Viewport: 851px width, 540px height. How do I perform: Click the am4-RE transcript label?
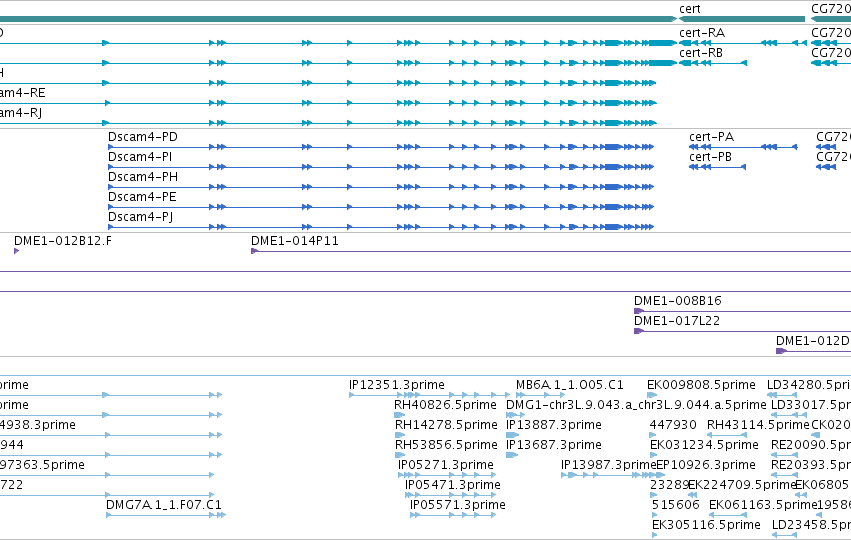22,93
